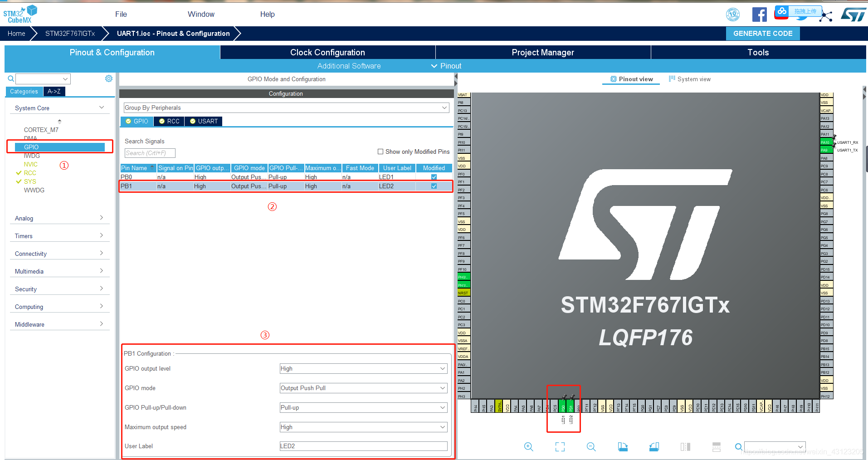Switch to the System view tab
868x460 pixels.
tap(690, 79)
